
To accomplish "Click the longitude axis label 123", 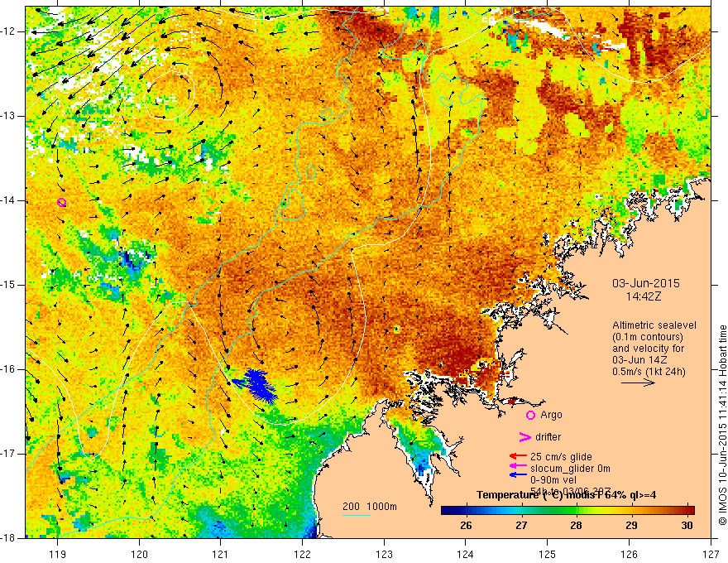I will coord(384,554).
